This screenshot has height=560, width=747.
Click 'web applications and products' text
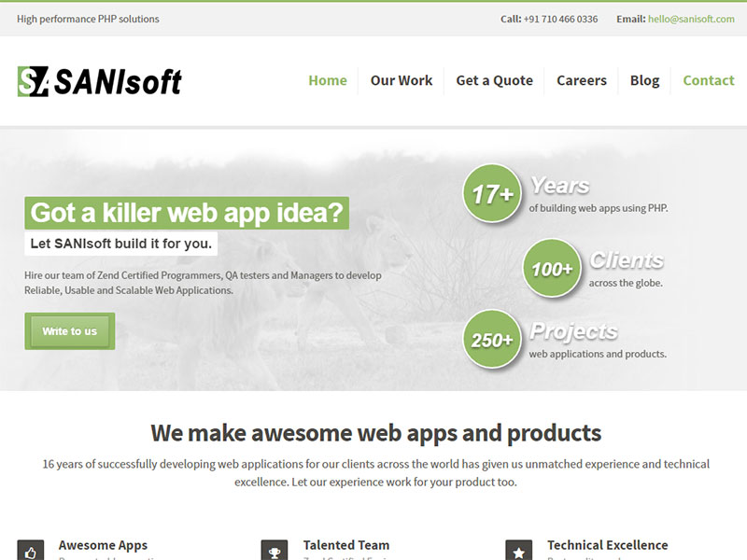pos(598,354)
